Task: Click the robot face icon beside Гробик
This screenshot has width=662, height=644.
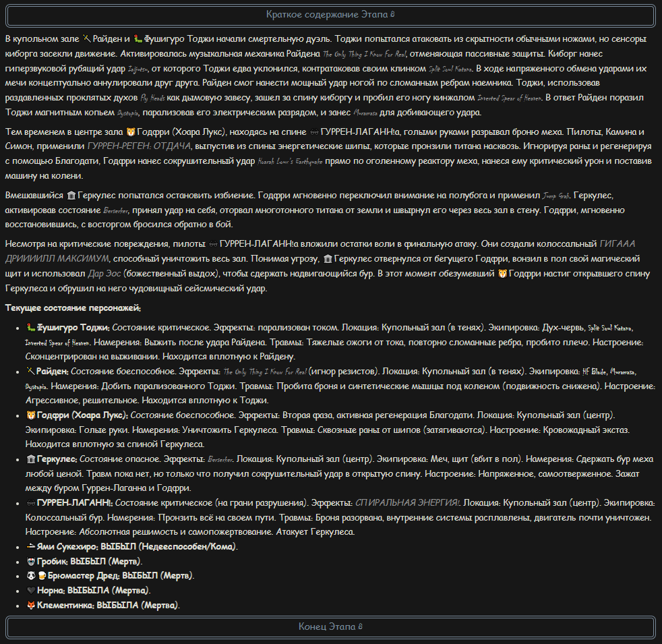Action: click(31, 561)
